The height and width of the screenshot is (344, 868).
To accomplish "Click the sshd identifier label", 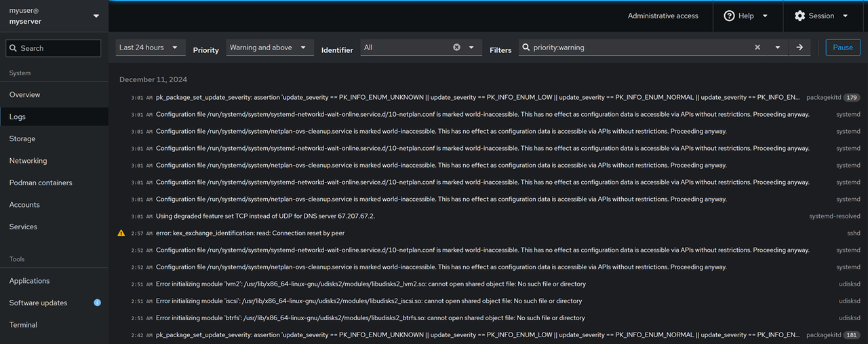I will tap(854, 233).
